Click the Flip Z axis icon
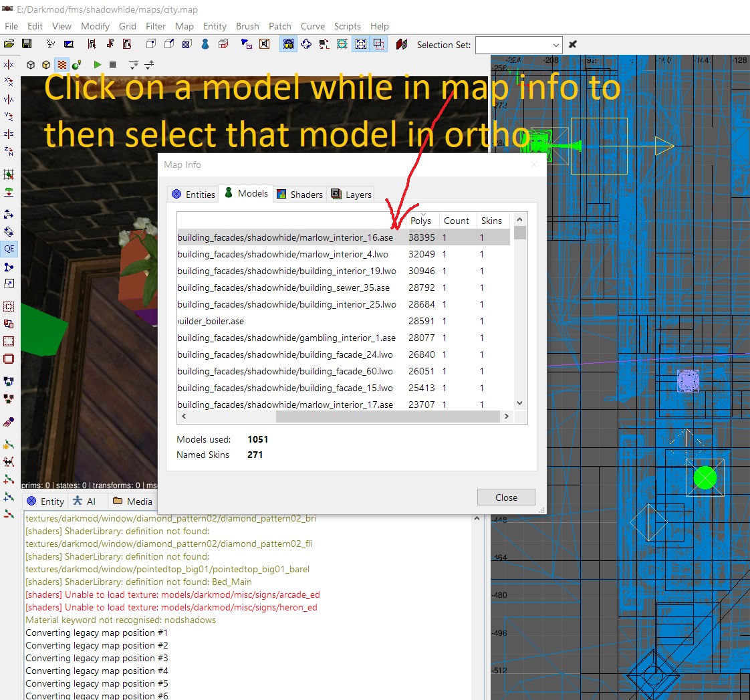 pyautogui.click(x=9, y=134)
